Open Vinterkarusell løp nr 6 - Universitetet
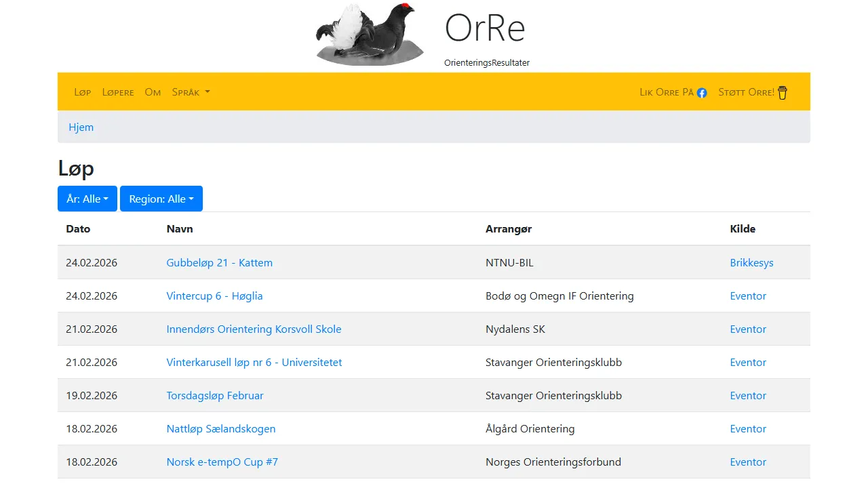Image resolution: width=868 pixels, height=488 pixels. tap(254, 362)
